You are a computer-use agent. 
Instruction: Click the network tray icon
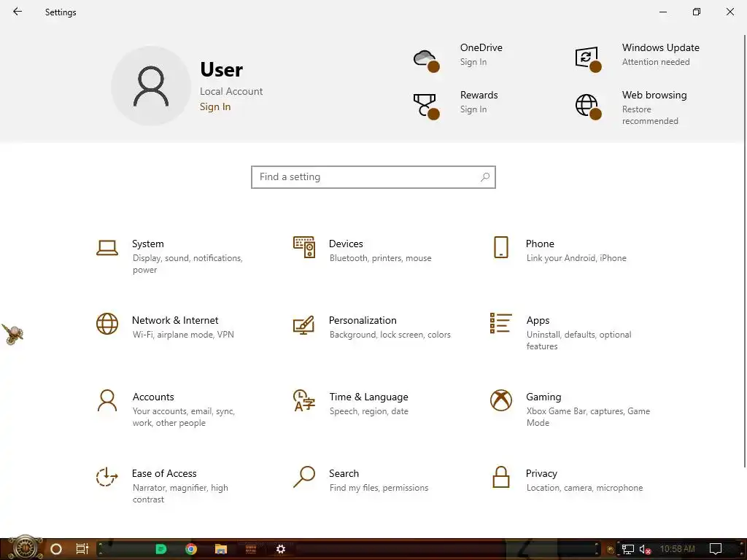point(628,550)
